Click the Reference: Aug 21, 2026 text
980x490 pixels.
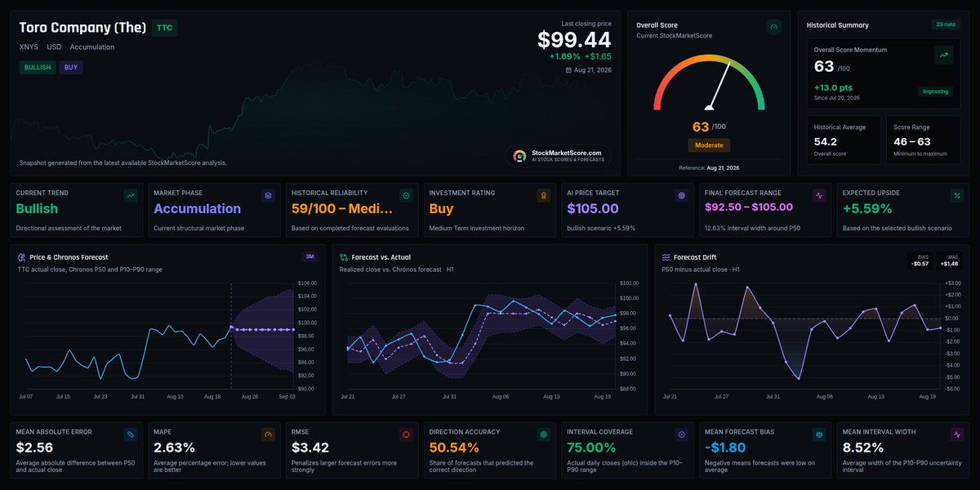pyautogui.click(x=709, y=167)
